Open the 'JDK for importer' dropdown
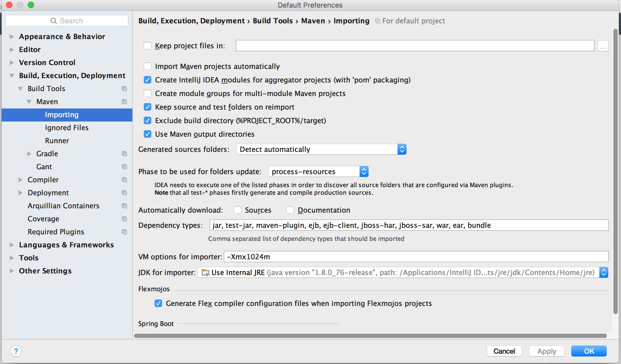This screenshot has height=364, width=621. point(403,272)
